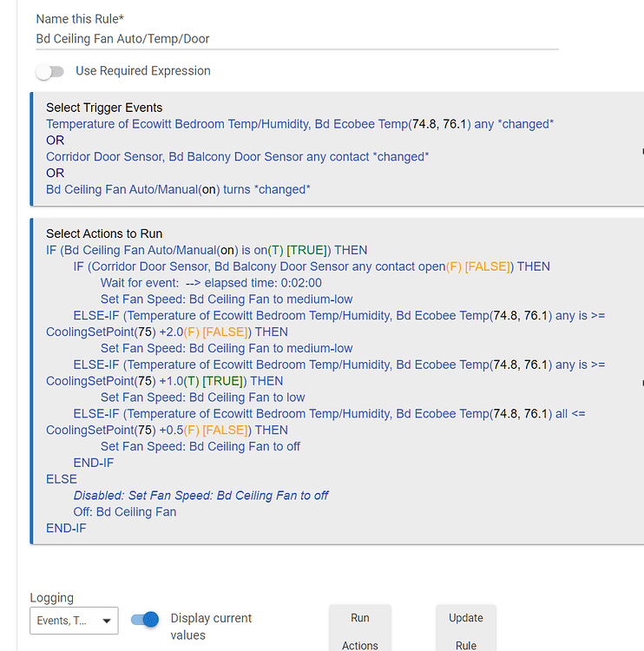Disable the Display current values toggle

(x=145, y=620)
